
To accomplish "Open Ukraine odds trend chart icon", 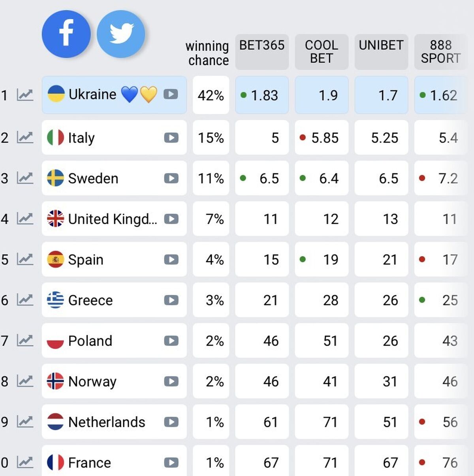I will coord(25,95).
